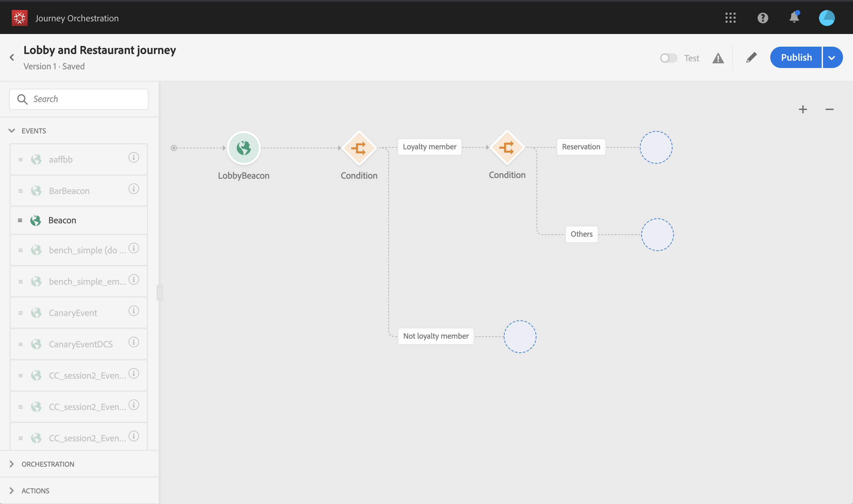This screenshot has height=504, width=853.
Task: Open the notifications bell
Action: point(794,17)
